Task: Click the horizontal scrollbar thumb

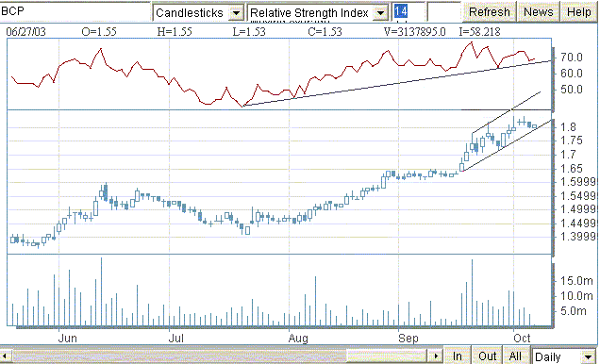Action: [x=386, y=356]
